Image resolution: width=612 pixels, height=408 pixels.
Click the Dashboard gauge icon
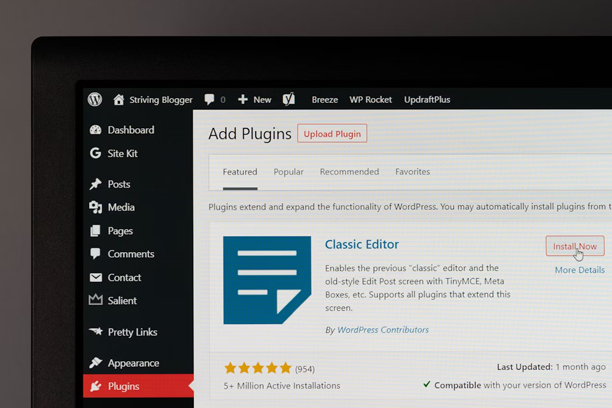[96, 130]
